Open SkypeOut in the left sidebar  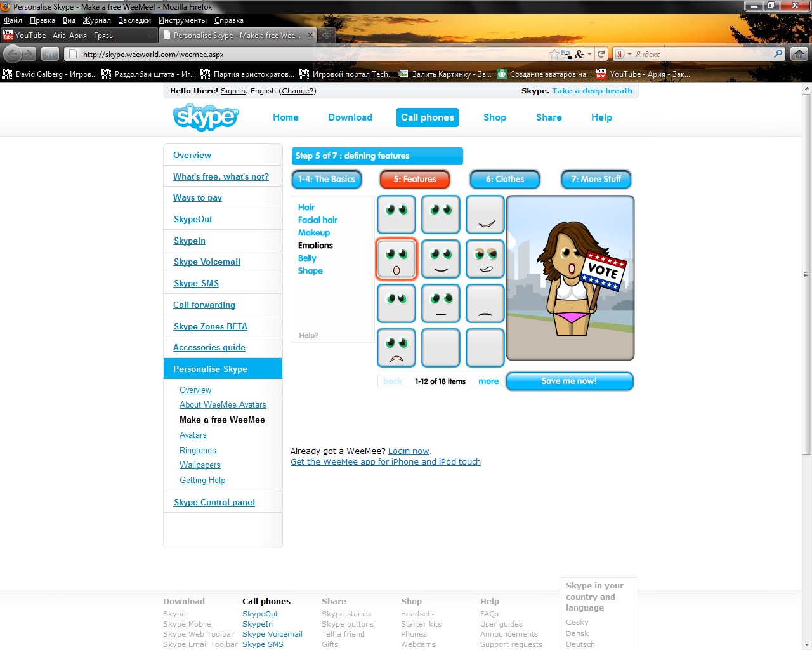point(193,219)
